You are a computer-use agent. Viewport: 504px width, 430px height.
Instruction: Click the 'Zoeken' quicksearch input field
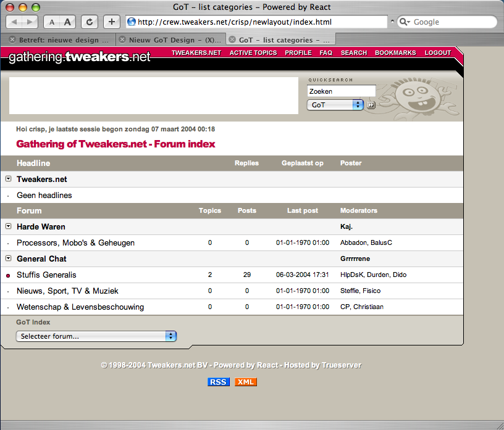pos(342,91)
